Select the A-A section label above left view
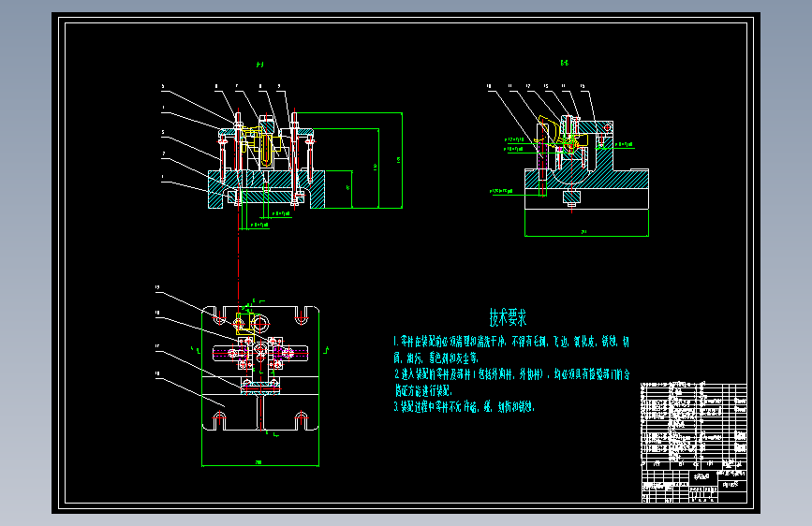 pos(260,65)
